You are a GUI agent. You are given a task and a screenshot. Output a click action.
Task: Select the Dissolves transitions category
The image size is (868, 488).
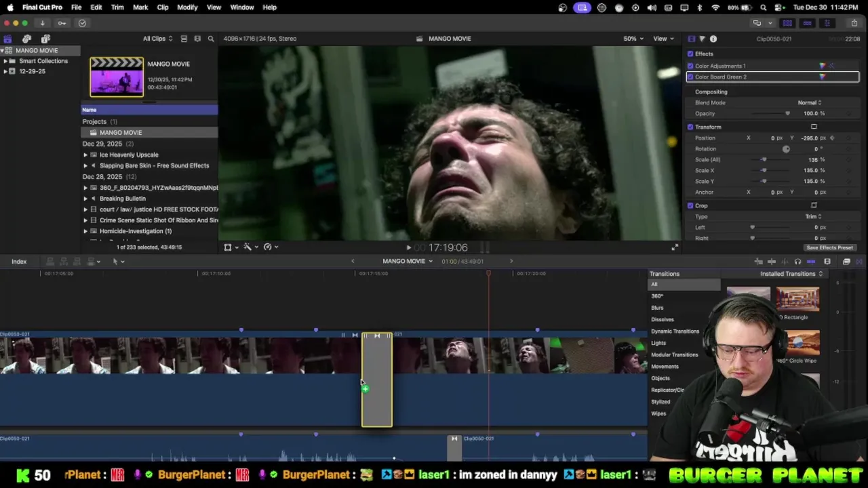click(x=663, y=319)
